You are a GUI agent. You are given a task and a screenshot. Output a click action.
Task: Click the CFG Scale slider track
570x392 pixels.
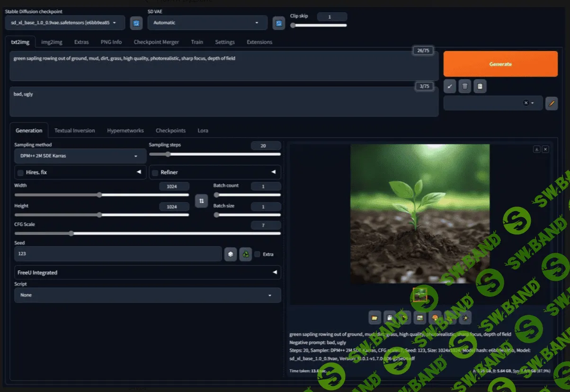pyautogui.click(x=147, y=233)
